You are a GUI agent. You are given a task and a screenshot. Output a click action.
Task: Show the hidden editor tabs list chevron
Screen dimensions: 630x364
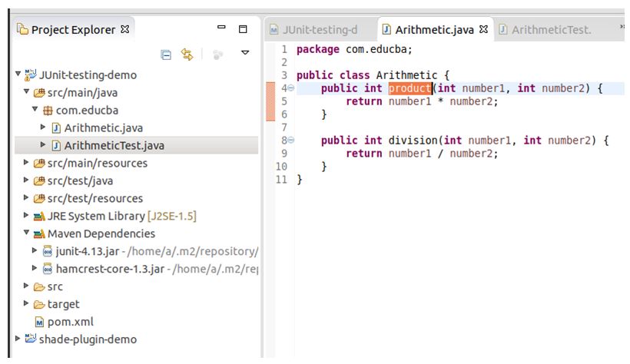point(622,27)
